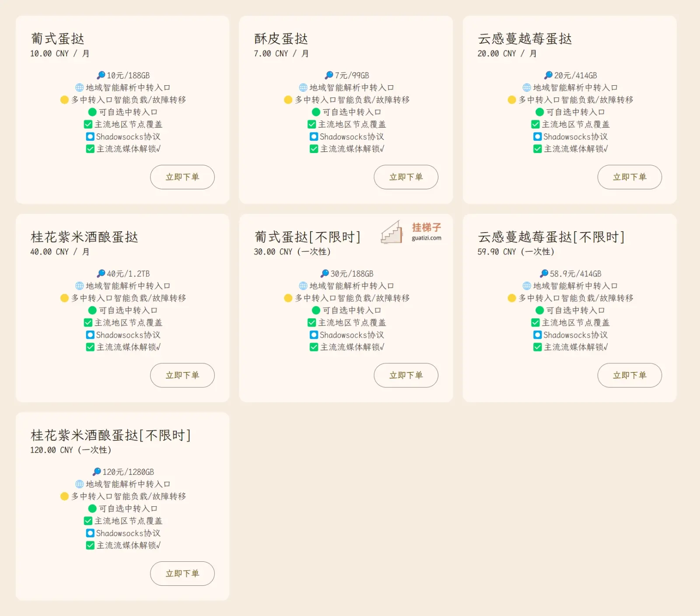Click the staircase logo of guatizi.com

coord(392,232)
